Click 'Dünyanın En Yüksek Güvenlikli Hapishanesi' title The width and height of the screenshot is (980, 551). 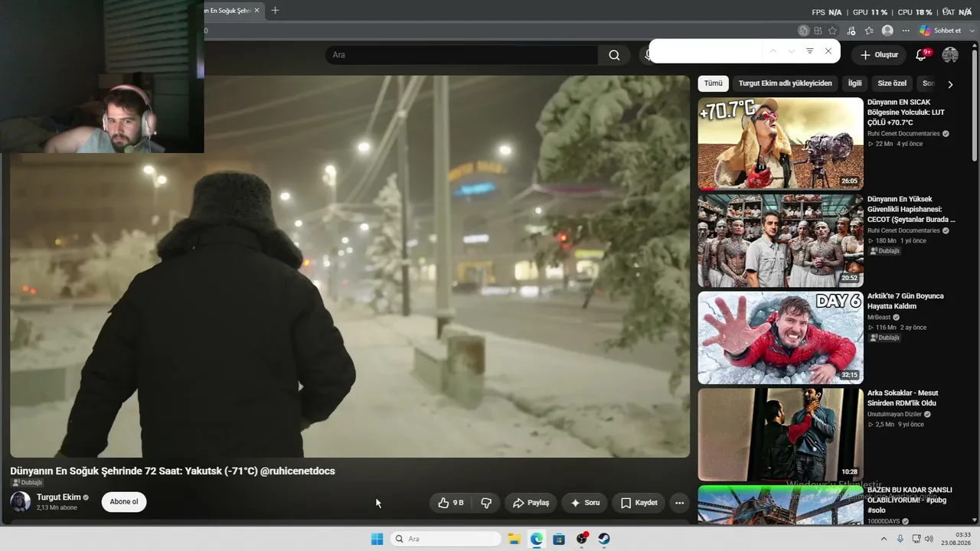[911, 209]
